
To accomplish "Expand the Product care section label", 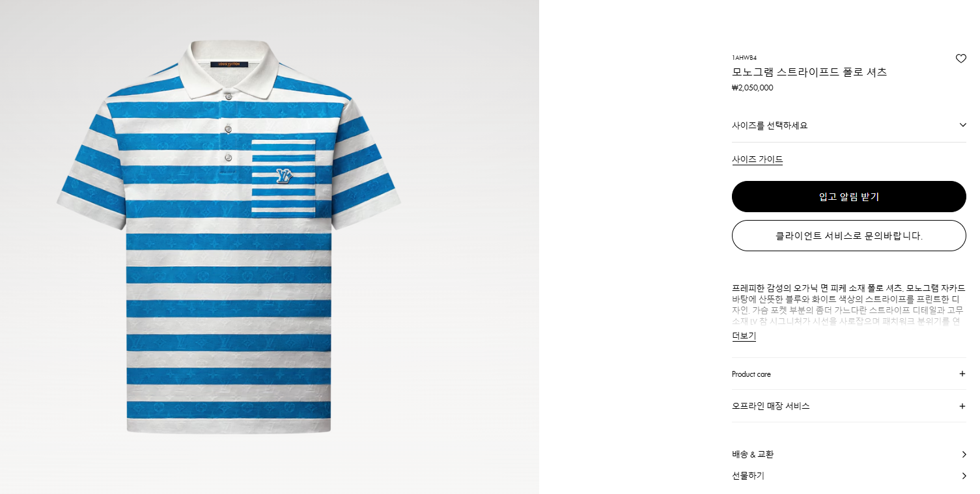I will click(751, 374).
